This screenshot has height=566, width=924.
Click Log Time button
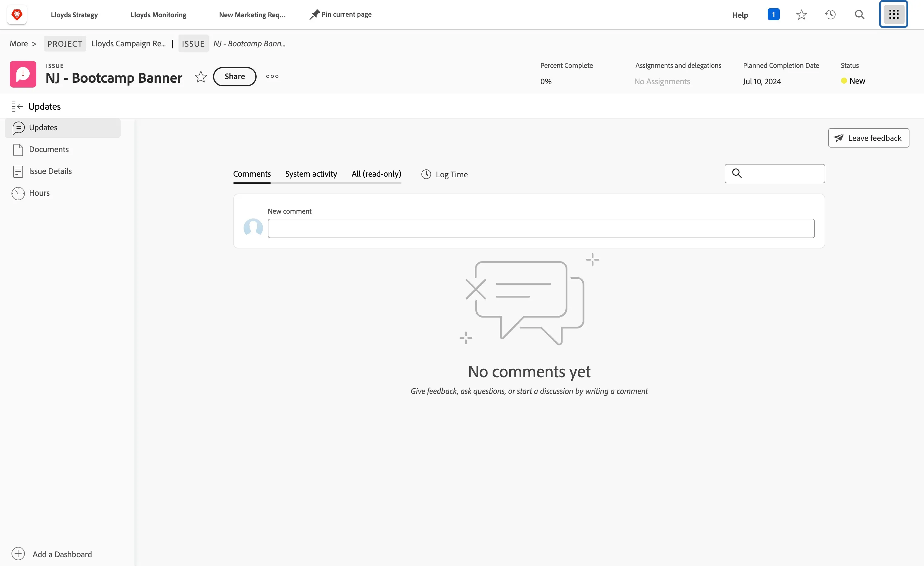pos(444,175)
